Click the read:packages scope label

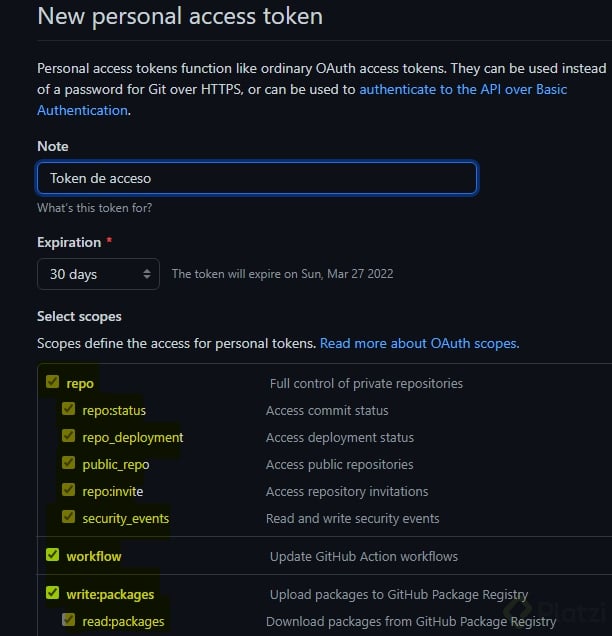(123, 621)
